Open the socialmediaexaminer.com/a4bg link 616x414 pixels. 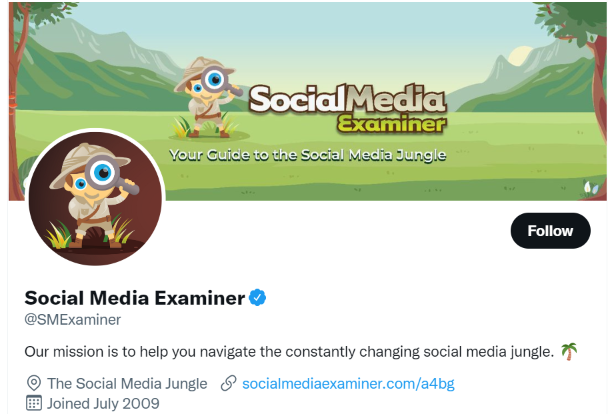tap(349, 383)
